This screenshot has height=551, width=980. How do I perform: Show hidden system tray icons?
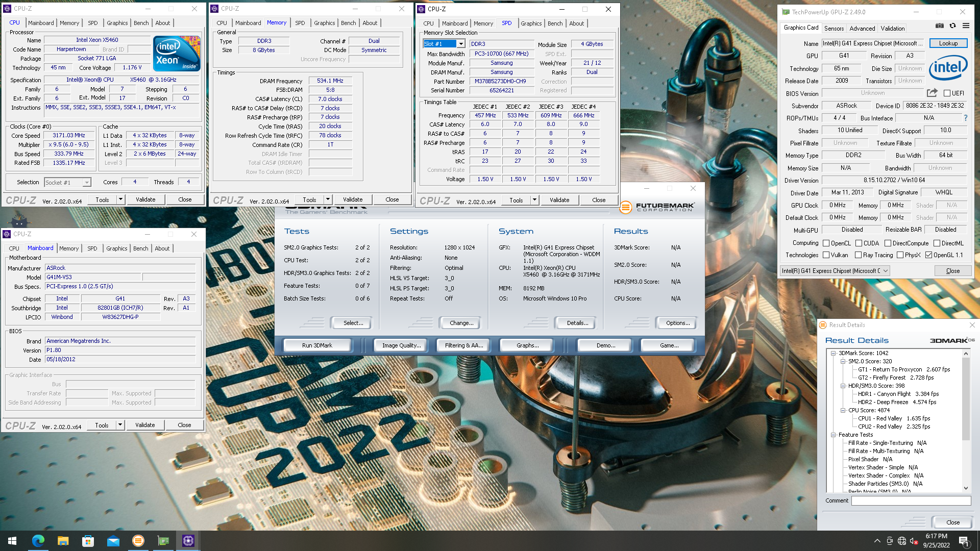pyautogui.click(x=877, y=541)
